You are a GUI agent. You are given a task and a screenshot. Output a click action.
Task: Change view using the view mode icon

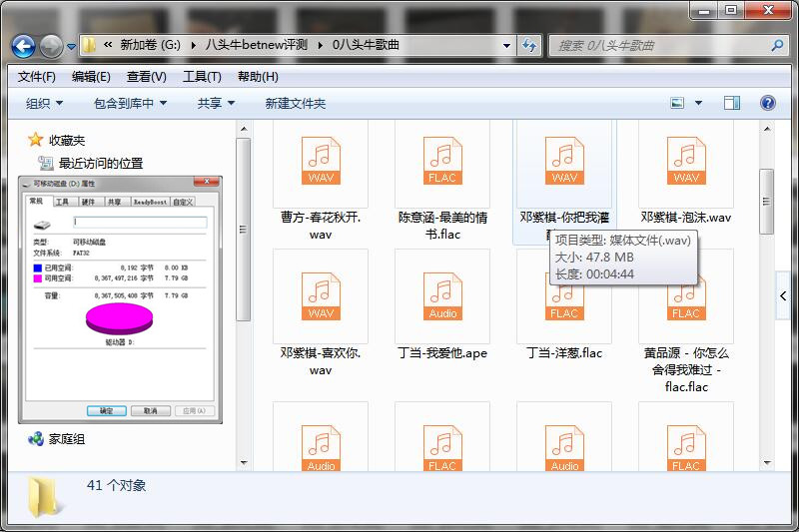click(x=677, y=104)
